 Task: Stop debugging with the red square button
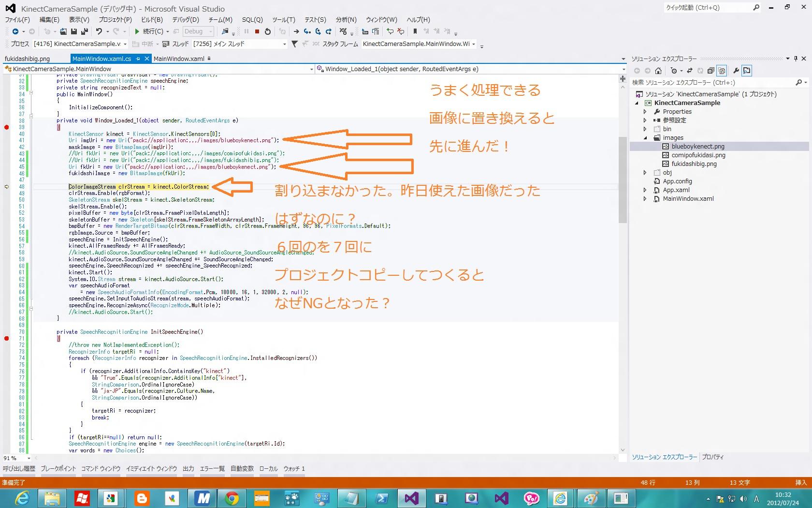tap(257, 31)
